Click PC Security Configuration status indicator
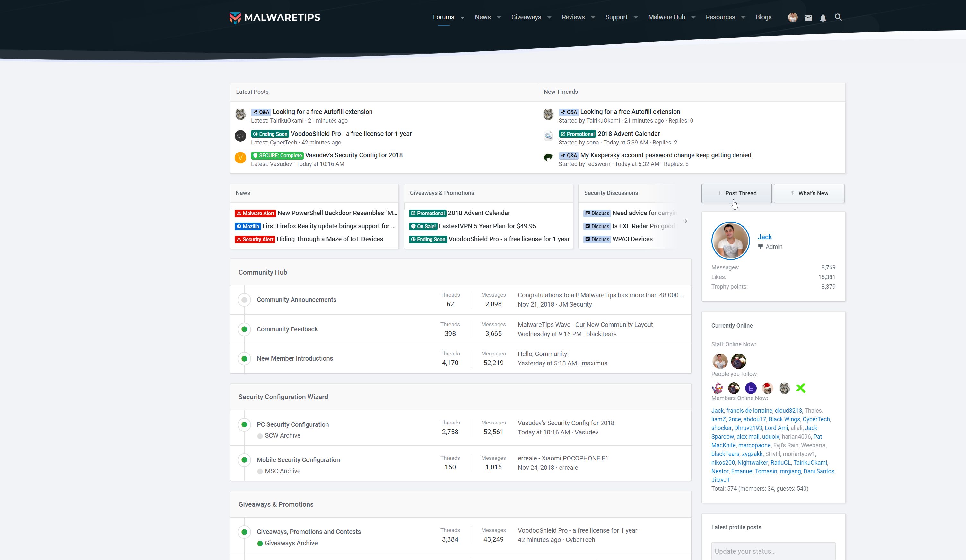The image size is (966, 560). tap(244, 424)
